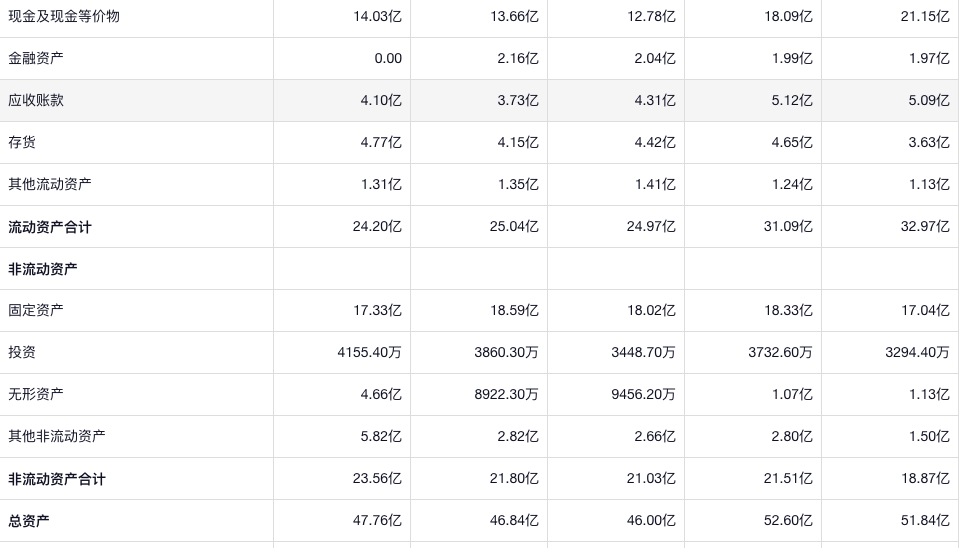Select the 8922.30万 intangible assets cell
Image resolution: width=959 pixels, height=548 pixels.
pos(506,394)
